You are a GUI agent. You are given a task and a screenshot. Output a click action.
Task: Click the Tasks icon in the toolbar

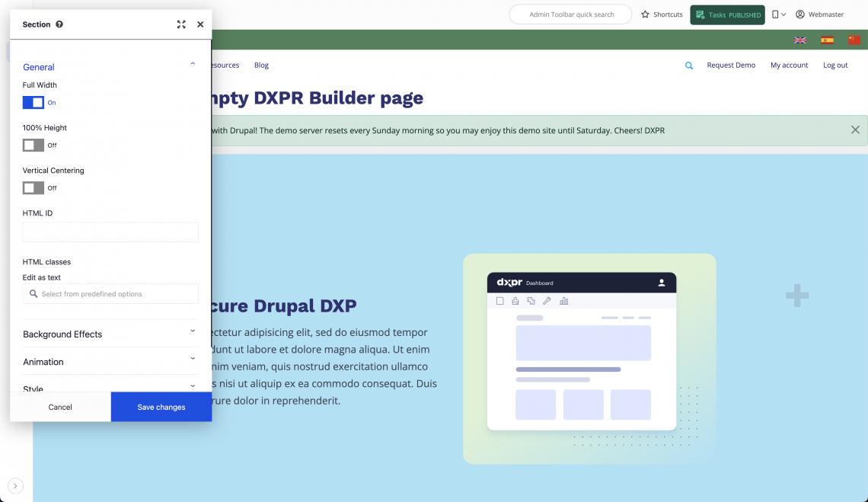click(700, 14)
